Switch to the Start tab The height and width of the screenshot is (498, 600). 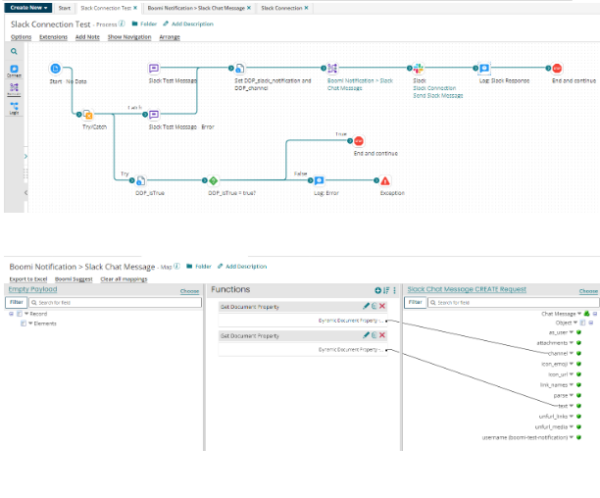(64, 8)
